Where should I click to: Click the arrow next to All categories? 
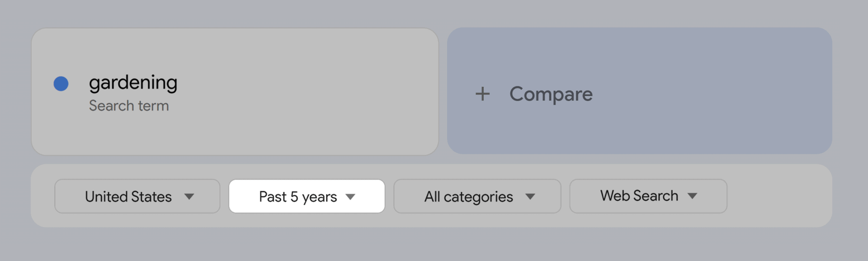[530, 197]
